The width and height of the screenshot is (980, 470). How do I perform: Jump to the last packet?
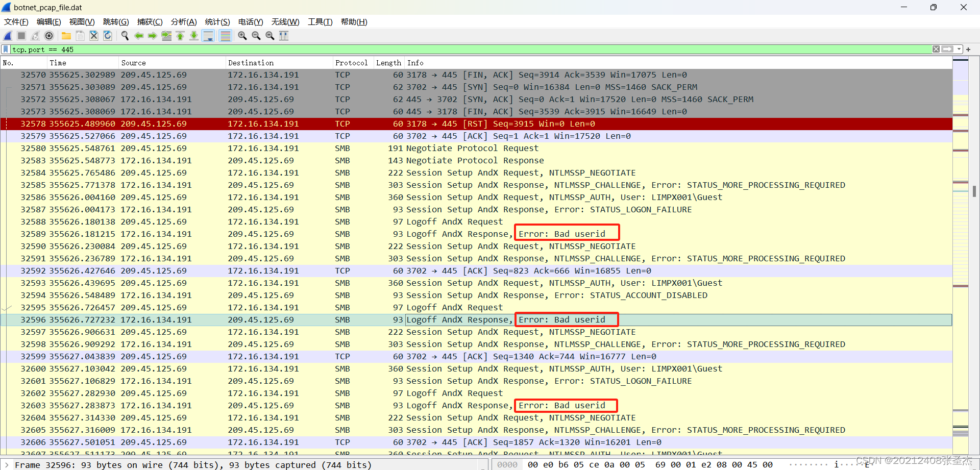pos(194,36)
